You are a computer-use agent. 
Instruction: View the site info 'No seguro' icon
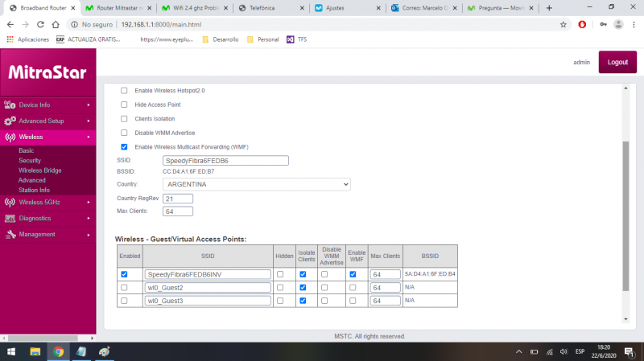74,25
